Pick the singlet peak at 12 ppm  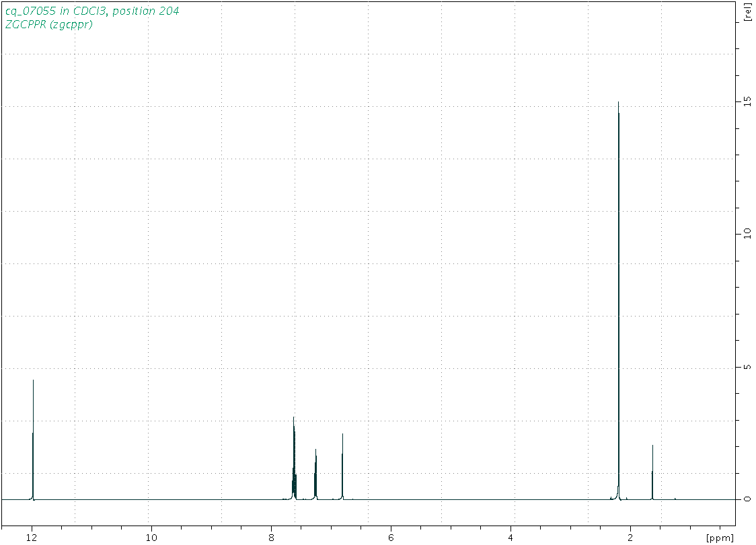33,439
